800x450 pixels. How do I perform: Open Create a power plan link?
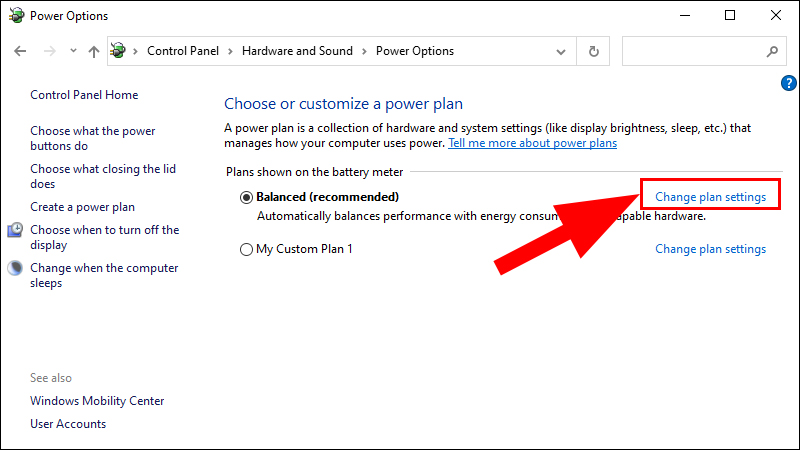click(x=82, y=207)
